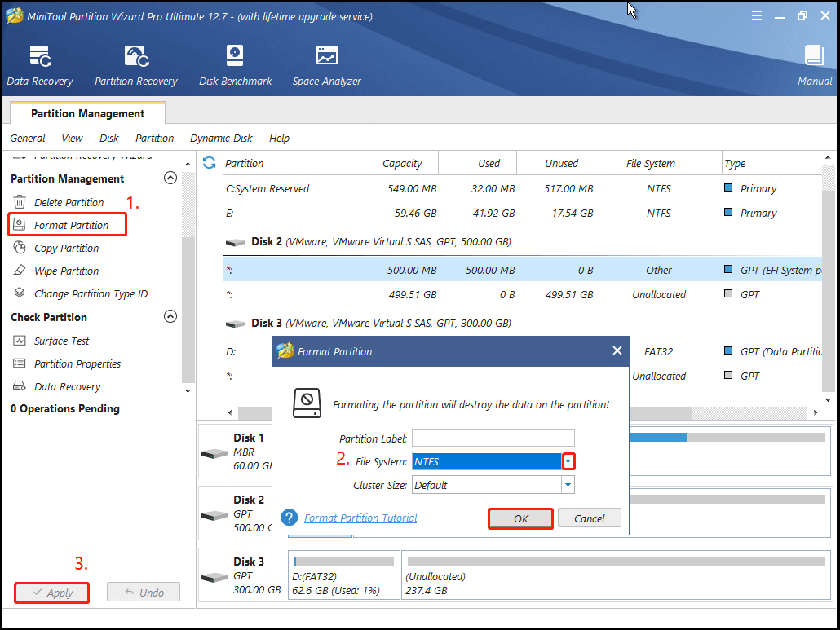Select the Partition Management tab
The width and height of the screenshot is (840, 630).
tap(87, 113)
